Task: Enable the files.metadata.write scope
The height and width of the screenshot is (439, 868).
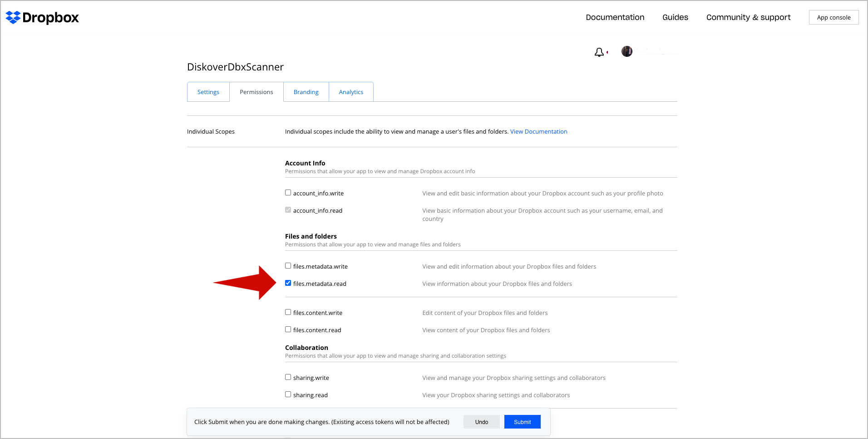Action: [288, 265]
